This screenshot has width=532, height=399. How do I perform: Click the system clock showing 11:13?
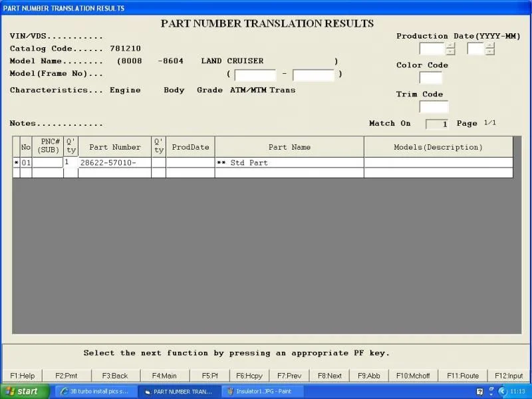(x=517, y=392)
